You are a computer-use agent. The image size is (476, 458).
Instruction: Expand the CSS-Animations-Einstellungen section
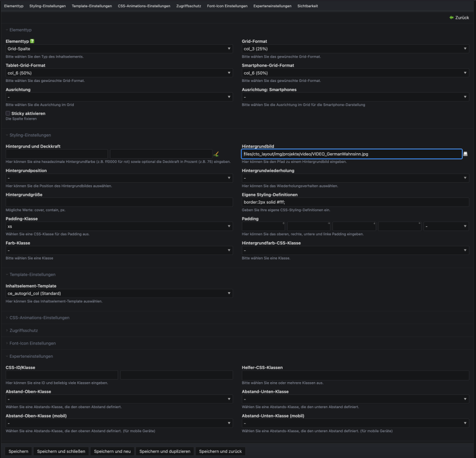click(39, 318)
